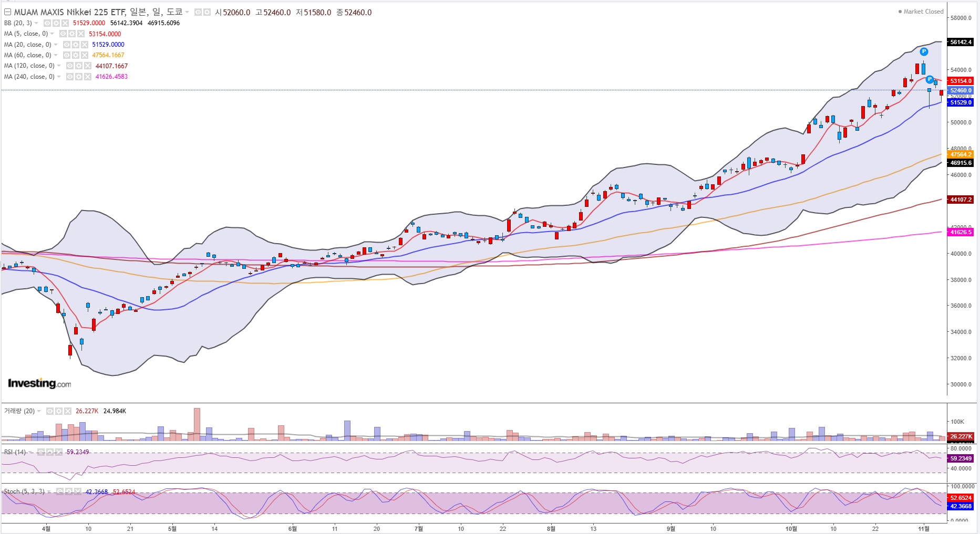The height and width of the screenshot is (534, 980).
Task: Remove the MA (120, close, 0) indicator
Action: pos(88,66)
